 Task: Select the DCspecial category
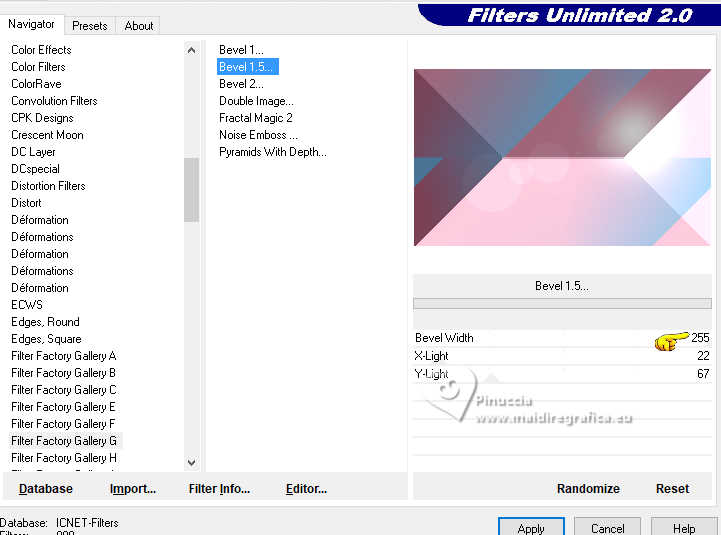click(35, 169)
